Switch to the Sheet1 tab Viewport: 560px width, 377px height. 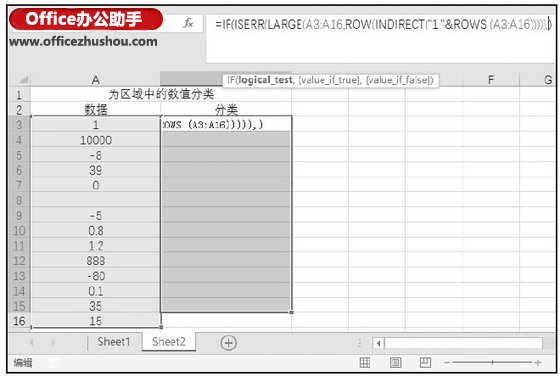tap(114, 342)
